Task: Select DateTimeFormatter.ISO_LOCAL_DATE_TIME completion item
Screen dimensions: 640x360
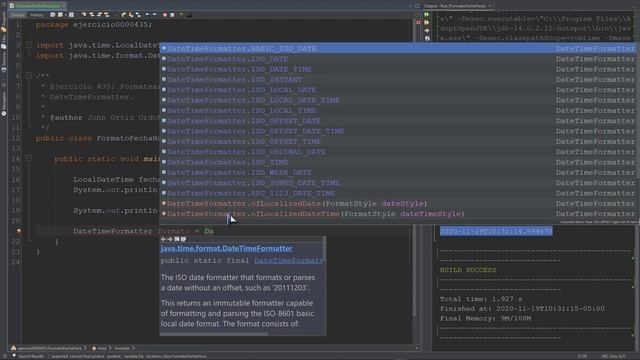Action: 398,100
